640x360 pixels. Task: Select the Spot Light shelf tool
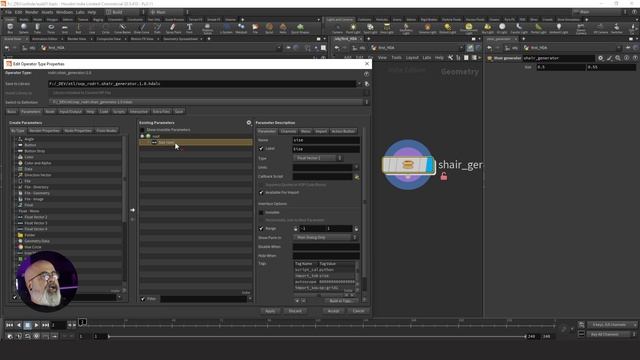[x=370, y=28]
